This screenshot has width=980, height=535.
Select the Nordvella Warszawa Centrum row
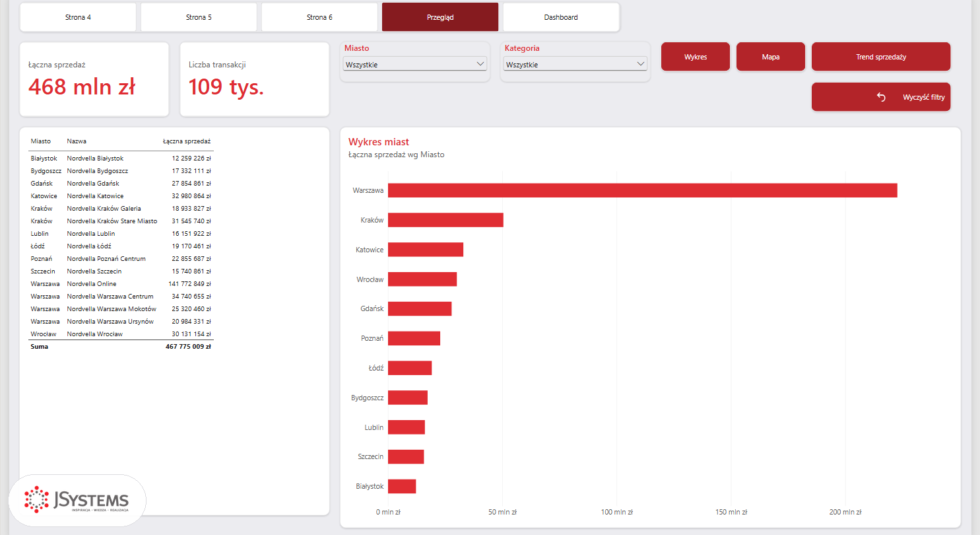(121, 297)
